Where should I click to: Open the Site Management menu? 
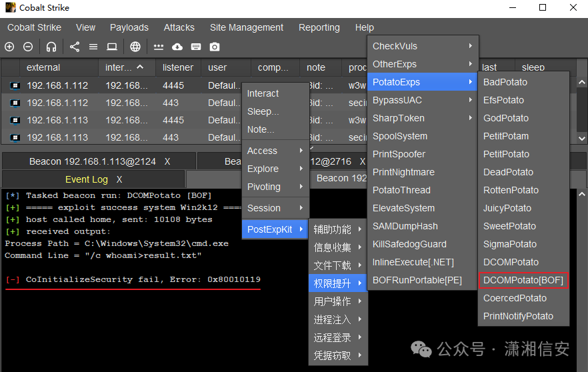(x=247, y=28)
